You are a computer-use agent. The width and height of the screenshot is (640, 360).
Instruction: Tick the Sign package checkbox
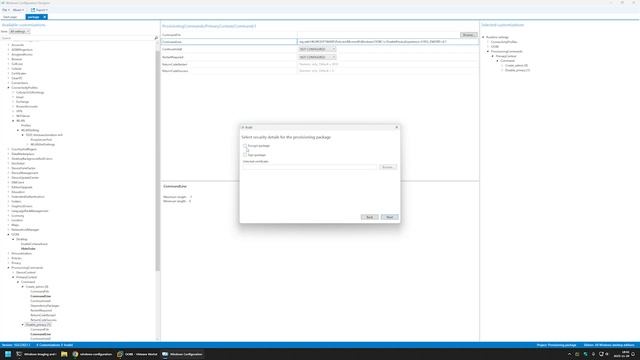tap(245, 155)
